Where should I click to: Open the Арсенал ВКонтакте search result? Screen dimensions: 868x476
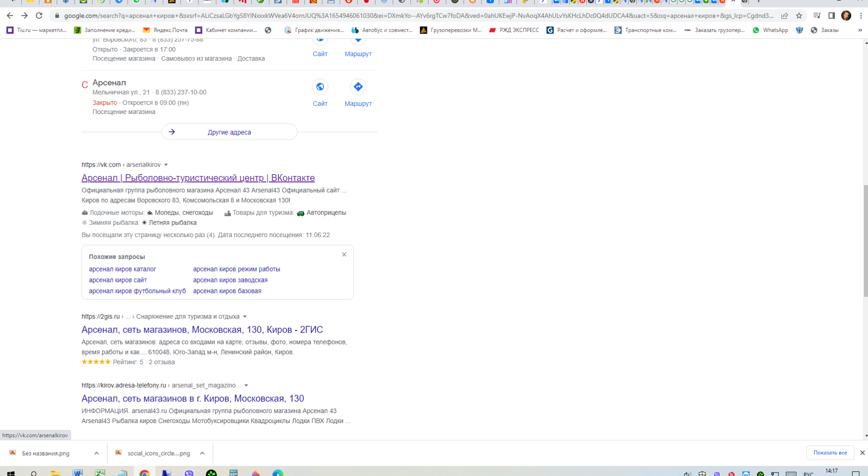[x=198, y=178]
